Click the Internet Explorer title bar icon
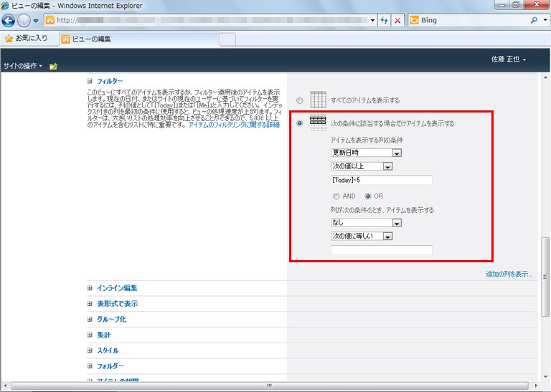The width and height of the screenshot is (551, 392). pos(5,6)
